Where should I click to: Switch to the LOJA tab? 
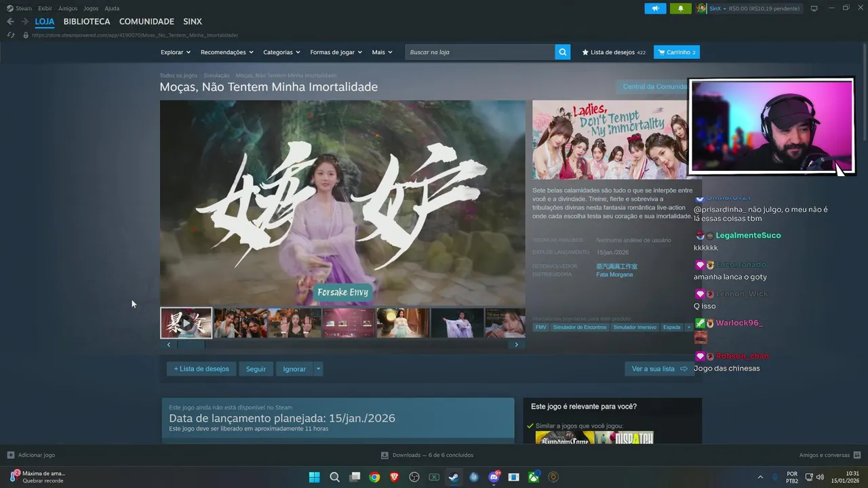coord(45,22)
